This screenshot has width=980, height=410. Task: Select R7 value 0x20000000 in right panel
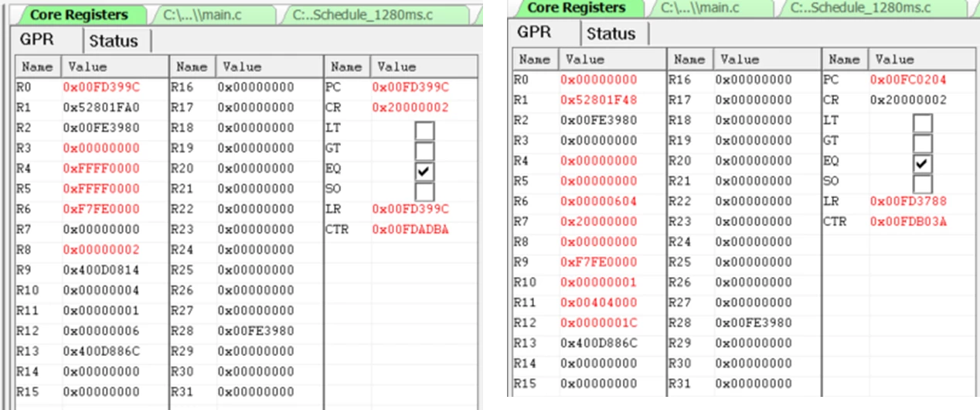[x=599, y=221]
